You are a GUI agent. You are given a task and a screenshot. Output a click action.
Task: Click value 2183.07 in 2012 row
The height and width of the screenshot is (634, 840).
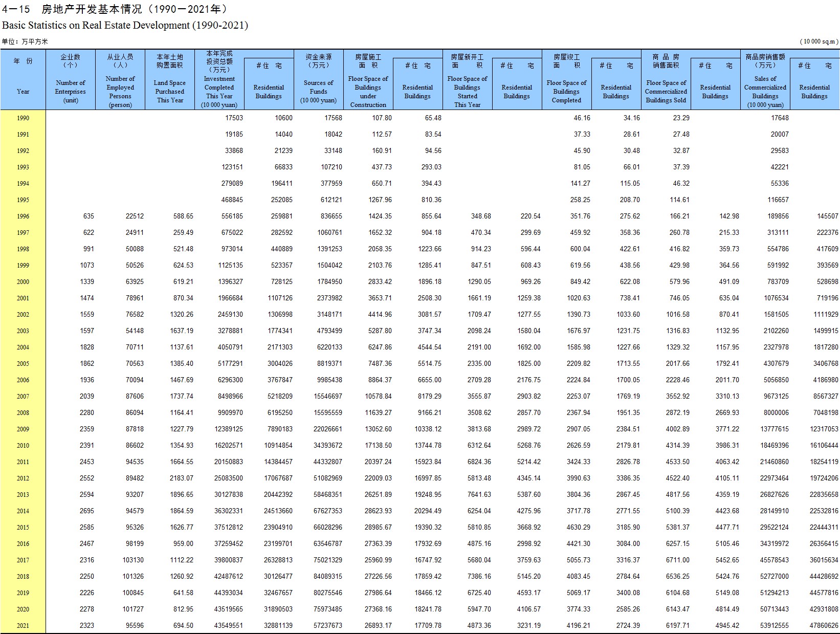(182, 478)
